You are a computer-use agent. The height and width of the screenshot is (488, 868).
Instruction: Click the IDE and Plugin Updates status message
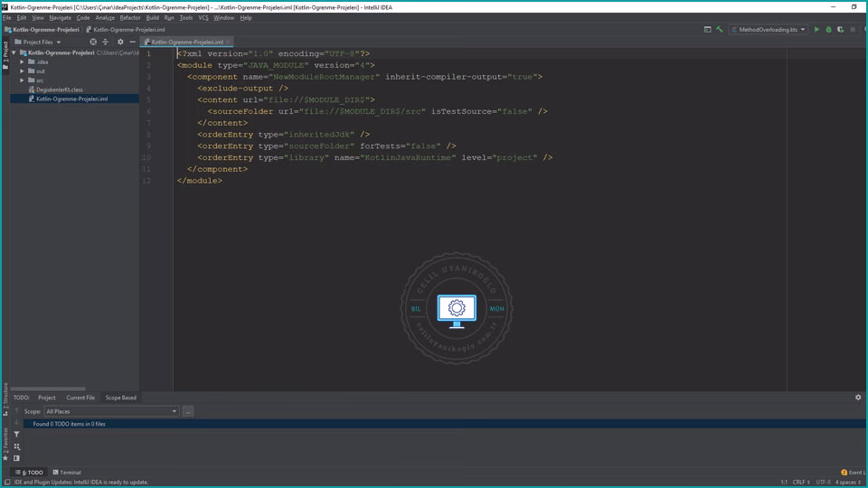(81, 482)
